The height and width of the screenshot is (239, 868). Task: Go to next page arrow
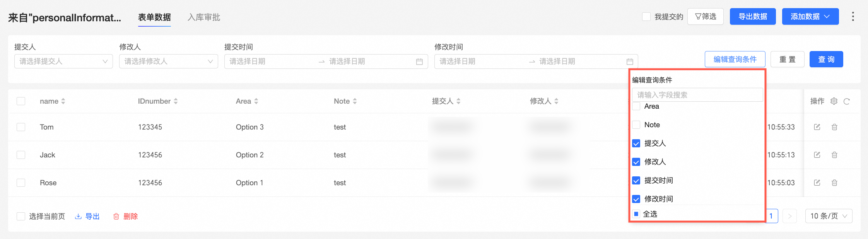[x=790, y=216]
